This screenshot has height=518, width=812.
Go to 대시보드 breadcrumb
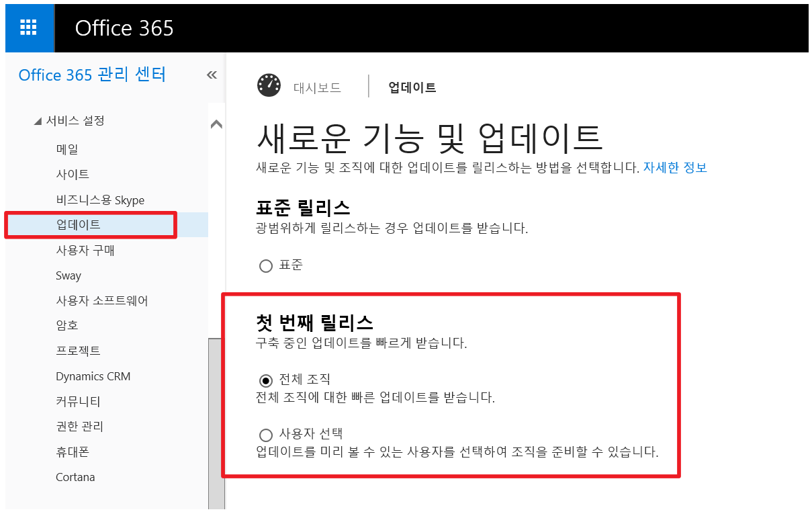[x=317, y=87]
